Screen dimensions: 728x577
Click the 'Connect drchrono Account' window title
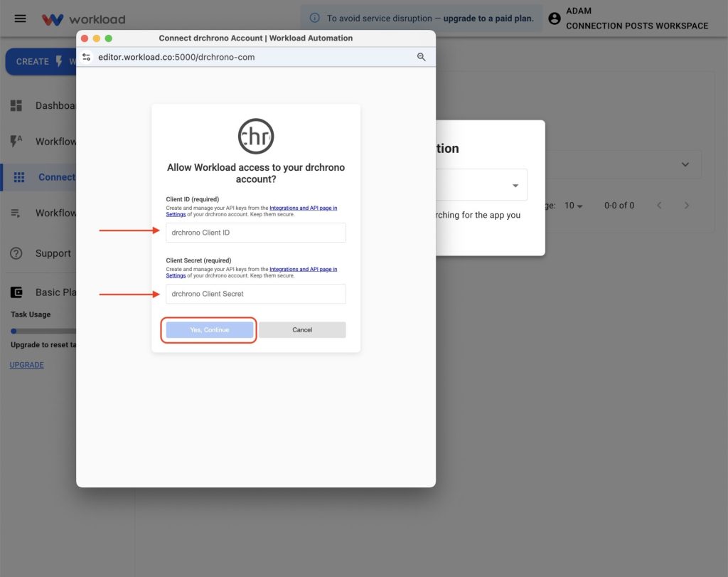(256, 38)
